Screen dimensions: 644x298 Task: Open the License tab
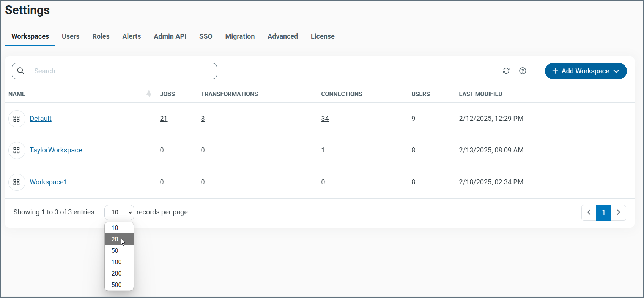[323, 36]
